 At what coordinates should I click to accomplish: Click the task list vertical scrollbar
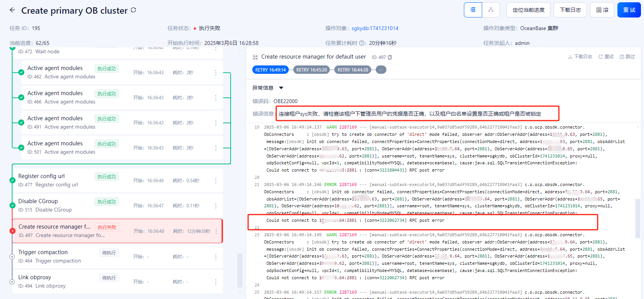(x=240, y=271)
